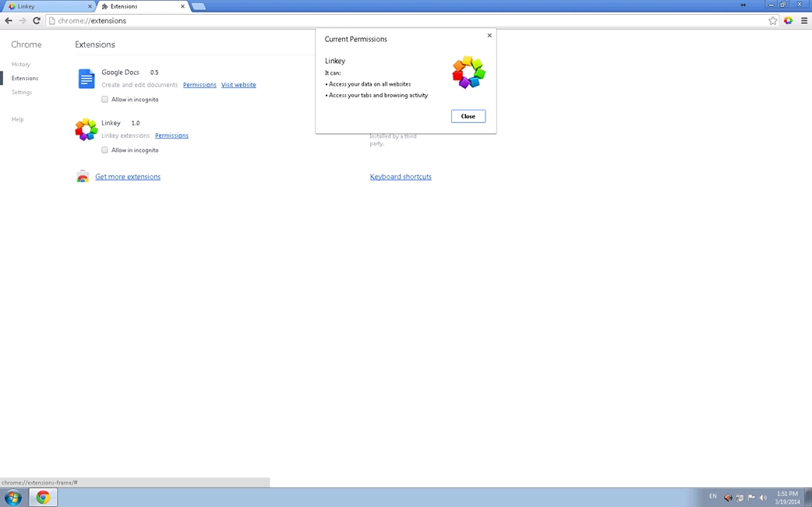
Task: Open the Keyboard shortcuts link
Action: pyautogui.click(x=401, y=177)
